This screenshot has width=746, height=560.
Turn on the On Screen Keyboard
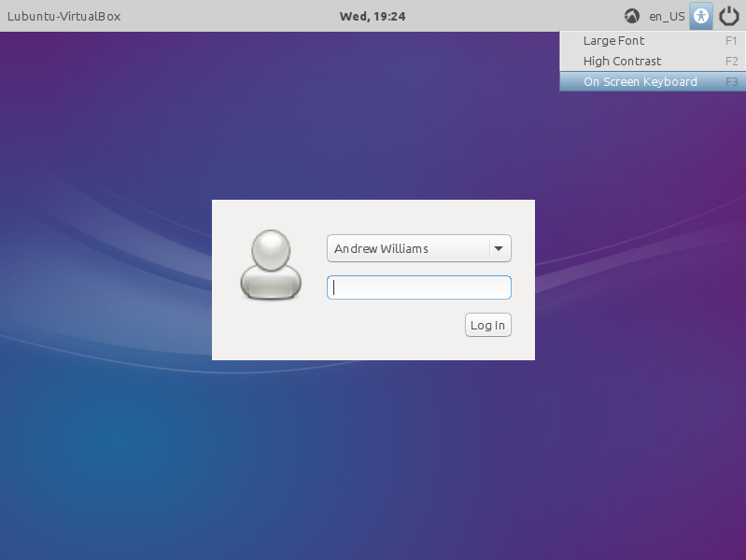pos(640,81)
